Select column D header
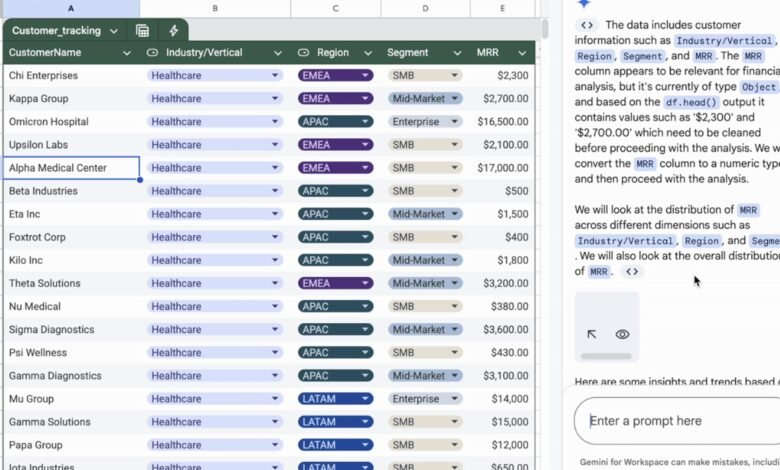The width and height of the screenshot is (780, 470). (x=425, y=8)
